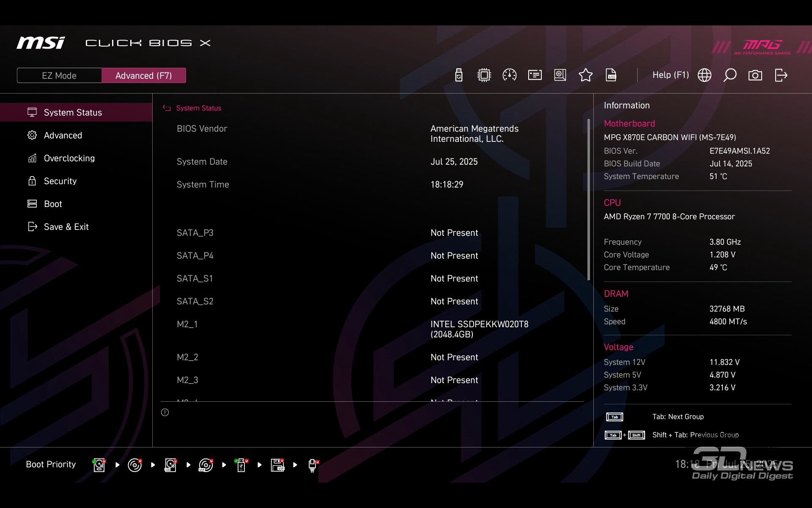Open Security menu in sidebar
Viewport: 812px width, 508px height.
tap(76, 181)
